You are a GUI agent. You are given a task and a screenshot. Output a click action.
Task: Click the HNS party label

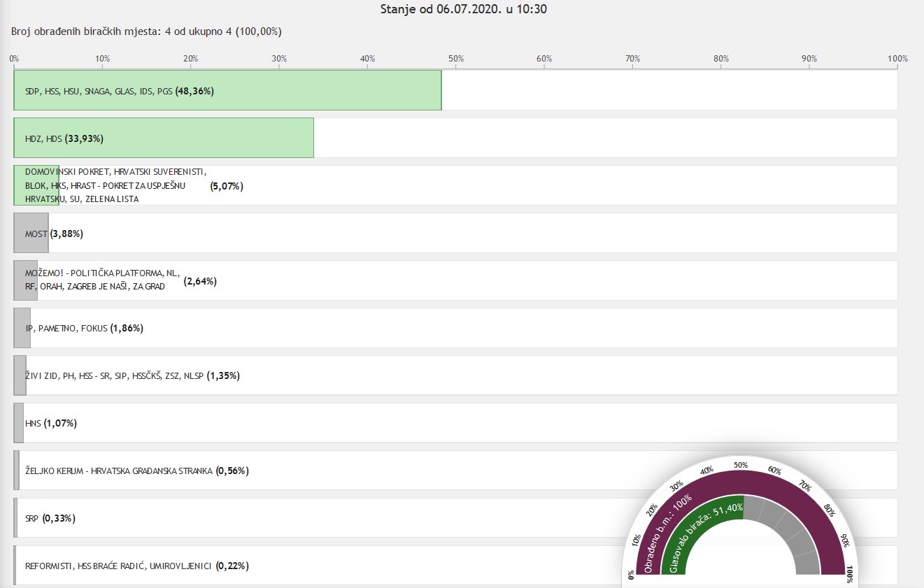[x=34, y=424]
